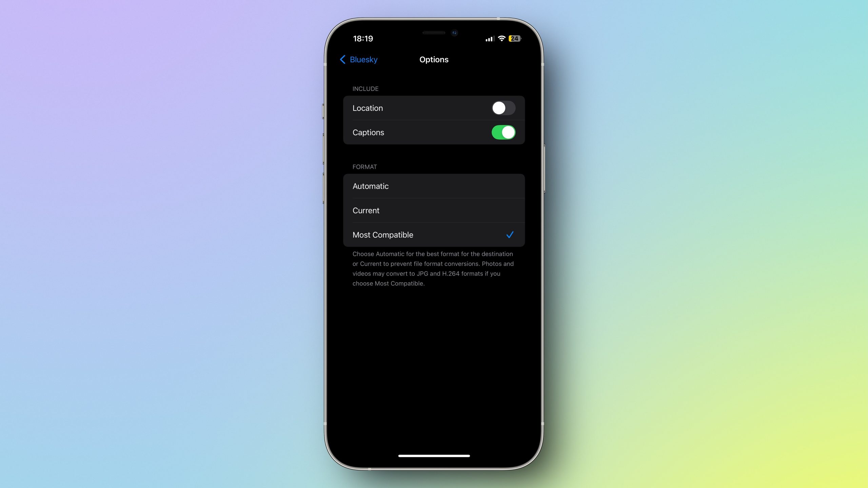Disable the Captions toggle switch
This screenshot has width=868, height=488.
click(502, 132)
